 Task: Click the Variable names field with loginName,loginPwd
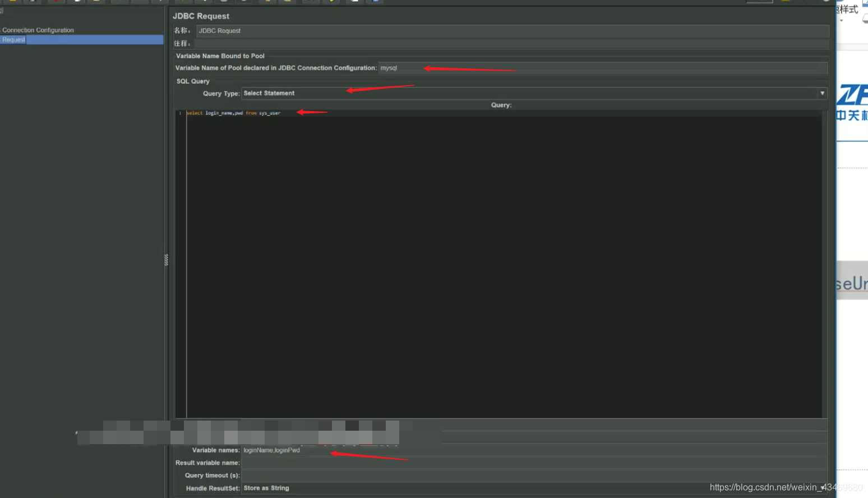click(x=534, y=450)
